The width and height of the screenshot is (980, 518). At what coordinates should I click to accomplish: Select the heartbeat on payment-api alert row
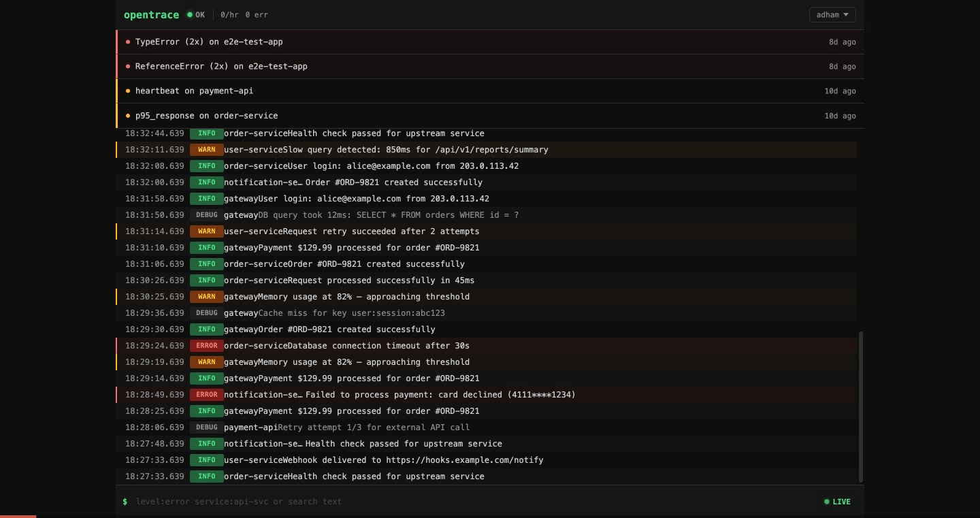476,91
